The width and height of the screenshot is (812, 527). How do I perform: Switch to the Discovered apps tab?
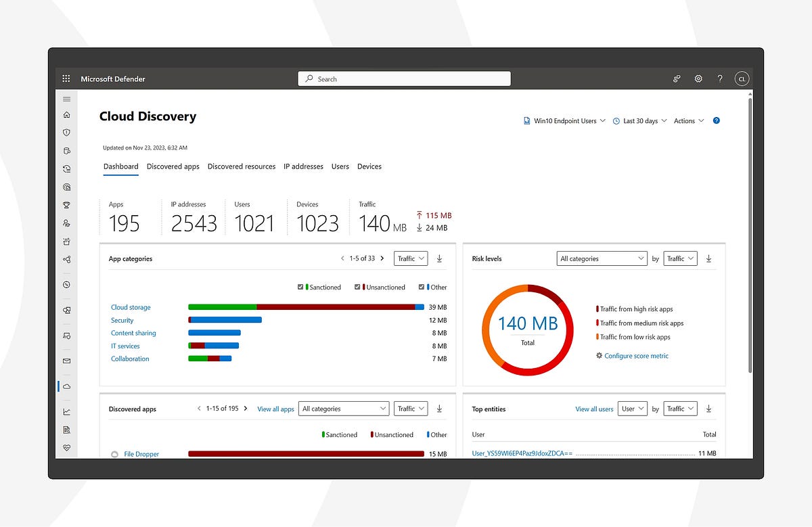(x=173, y=166)
